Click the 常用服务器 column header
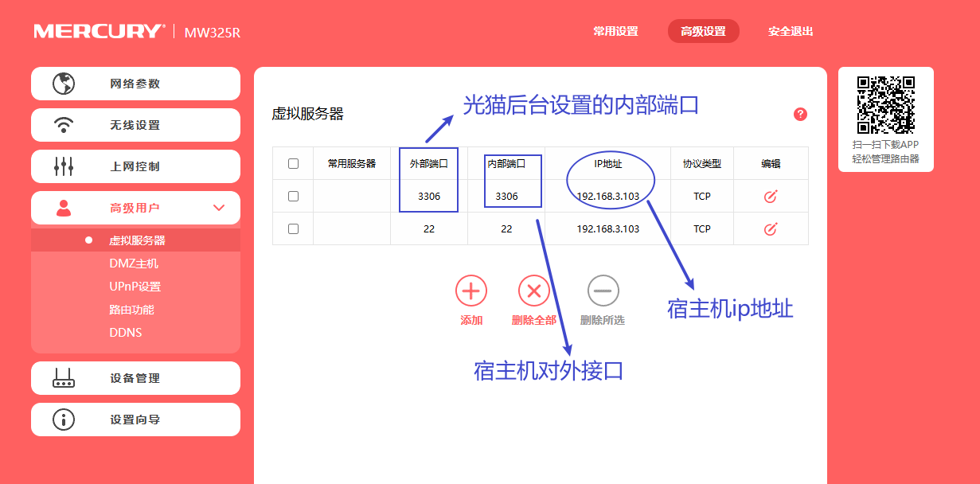This screenshot has width=980, height=484. (352, 163)
